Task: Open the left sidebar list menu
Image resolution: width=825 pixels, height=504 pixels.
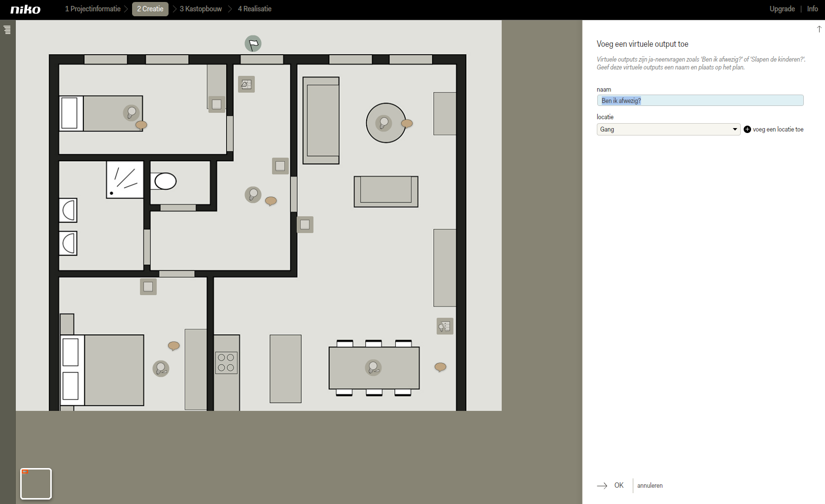Action: 7,30
